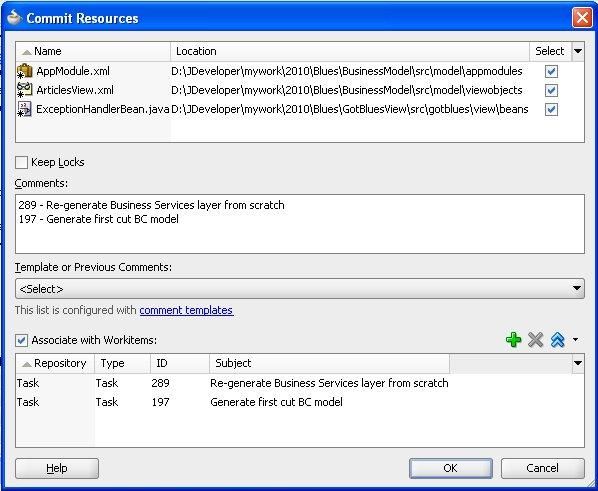Image resolution: width=598 pixels, height=491 pixels.
Task: Select the ArticlesView.xml file icon
Action: [25, 90]
